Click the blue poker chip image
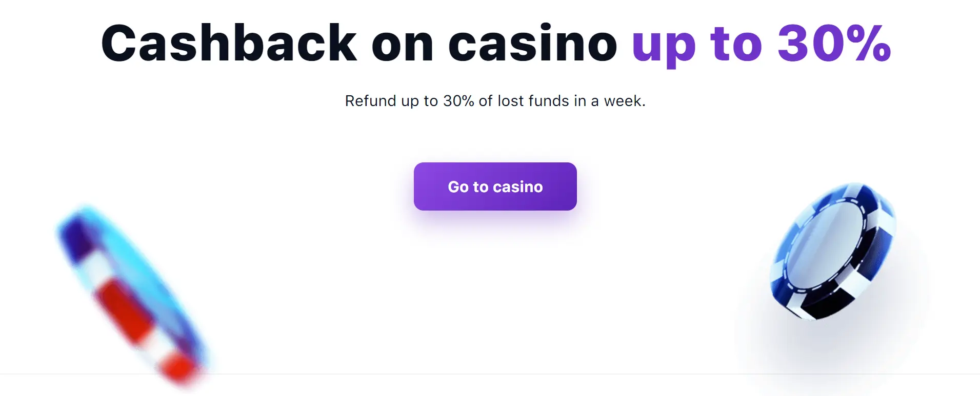 coord(833,251)
